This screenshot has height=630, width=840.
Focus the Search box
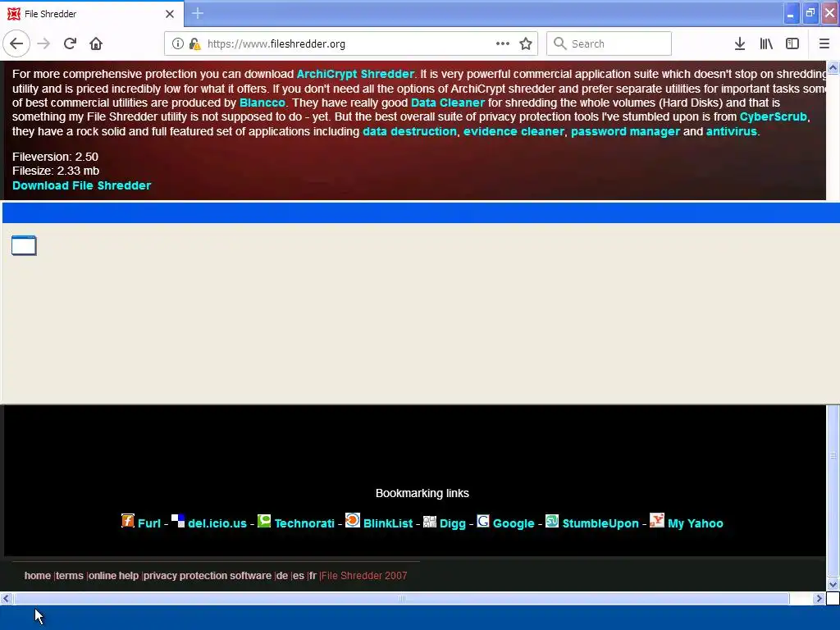609,44
